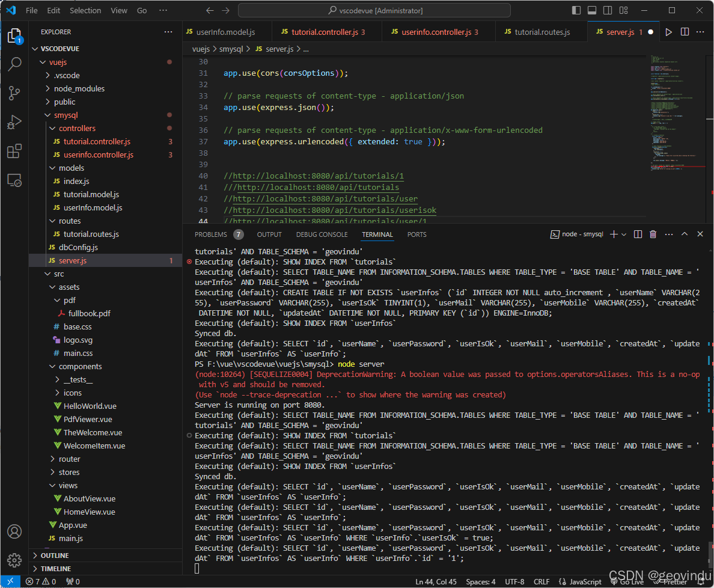Kill the active terminal with trash icon

tap(653, 234)
